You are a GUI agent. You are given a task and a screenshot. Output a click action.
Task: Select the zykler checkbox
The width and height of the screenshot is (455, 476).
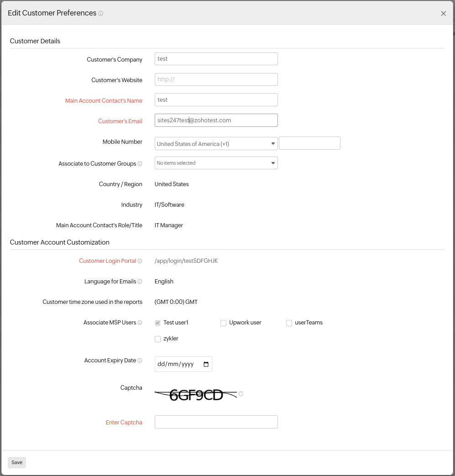click(157, 339)
